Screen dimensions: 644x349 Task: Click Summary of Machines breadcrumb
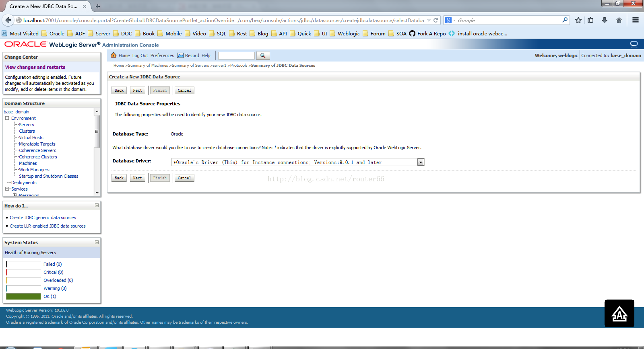click(x=148, y=66)
